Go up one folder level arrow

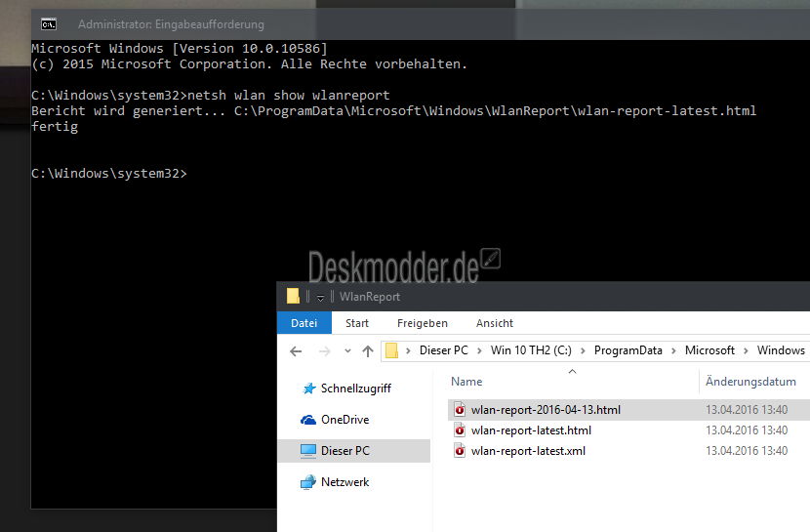[368, 351]
